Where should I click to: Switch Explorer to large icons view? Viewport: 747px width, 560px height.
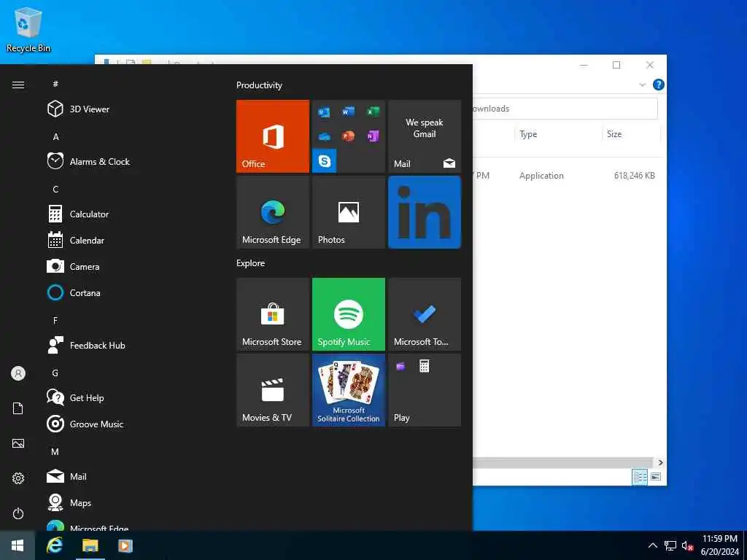tap(656, 477)
